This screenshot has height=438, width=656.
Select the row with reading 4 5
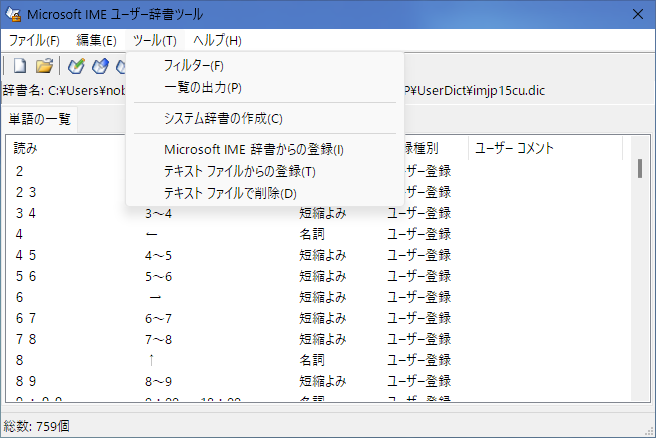[319, 255]
